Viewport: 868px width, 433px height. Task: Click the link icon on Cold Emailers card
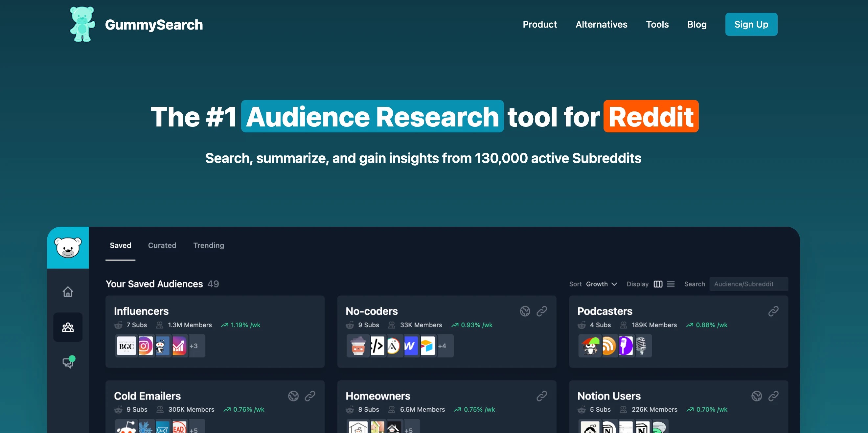[x=310, y=396]
